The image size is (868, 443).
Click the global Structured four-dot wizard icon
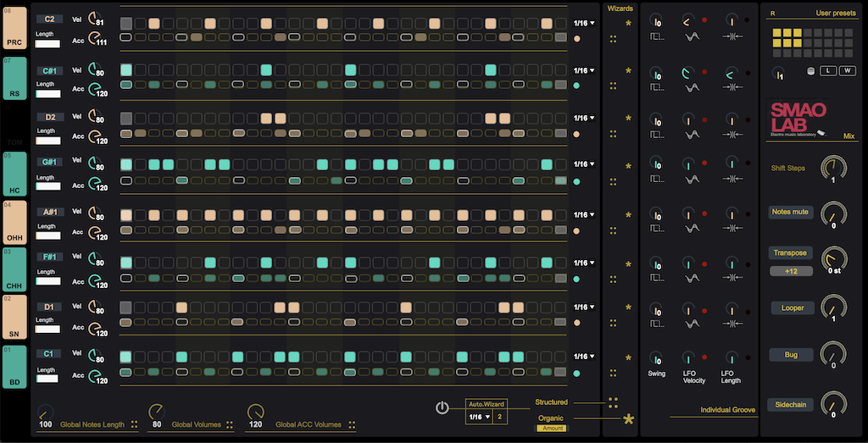tap(613, 402)
